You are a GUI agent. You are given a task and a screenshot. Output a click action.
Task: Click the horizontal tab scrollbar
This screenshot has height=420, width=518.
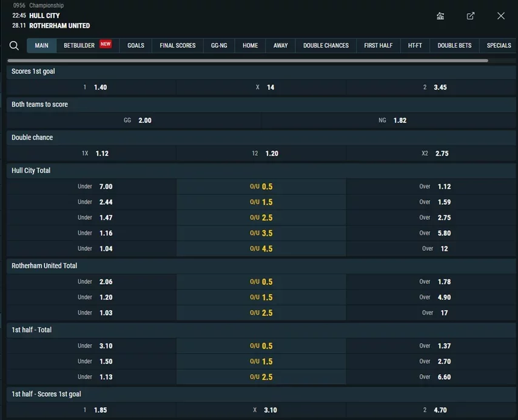pos(247,61)
